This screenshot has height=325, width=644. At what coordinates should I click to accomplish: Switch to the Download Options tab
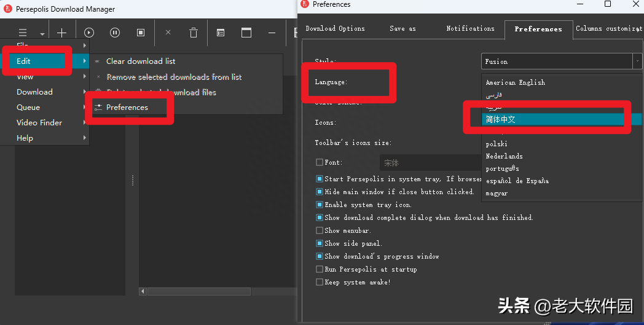335,28
